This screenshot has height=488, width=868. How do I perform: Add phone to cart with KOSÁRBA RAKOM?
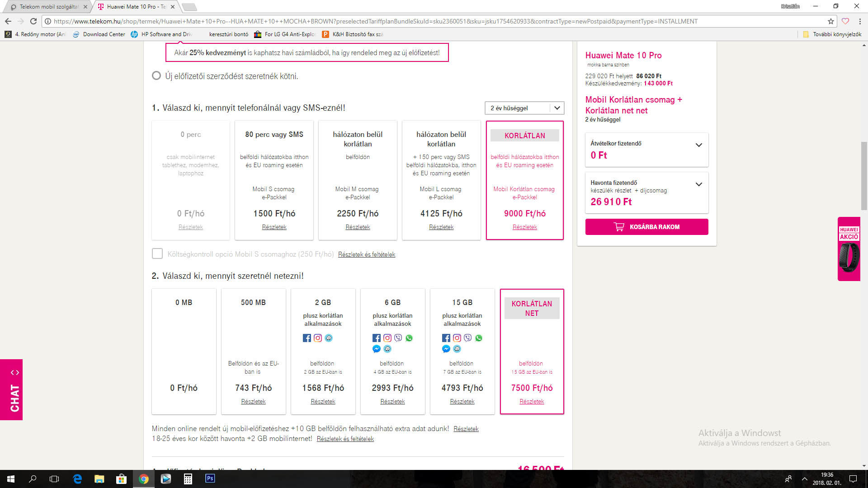coord(646,227)
